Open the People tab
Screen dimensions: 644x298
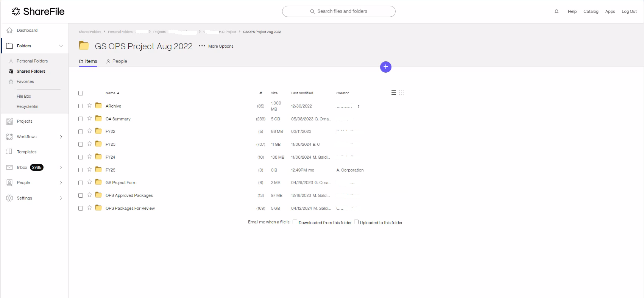point(117,61)
